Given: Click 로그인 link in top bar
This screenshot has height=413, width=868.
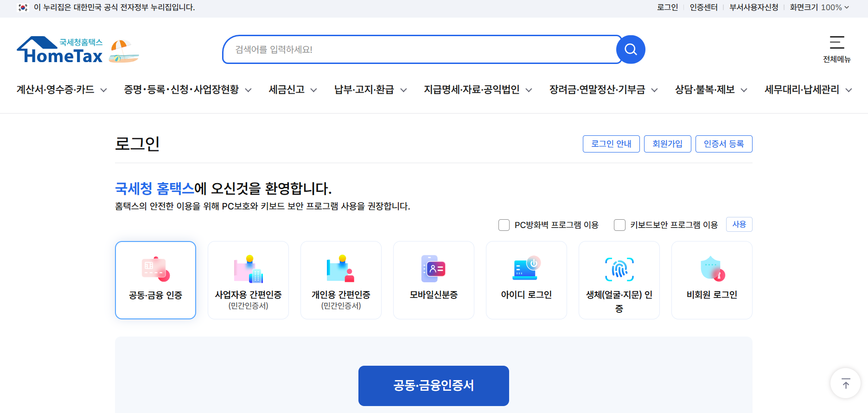Looking at the screenshot, I should [x=667, y=7].
